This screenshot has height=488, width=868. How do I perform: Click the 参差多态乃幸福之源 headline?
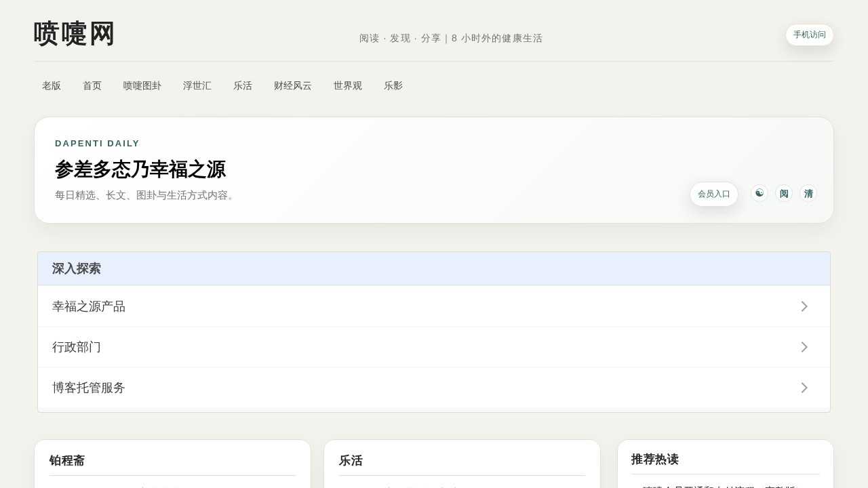140,169
